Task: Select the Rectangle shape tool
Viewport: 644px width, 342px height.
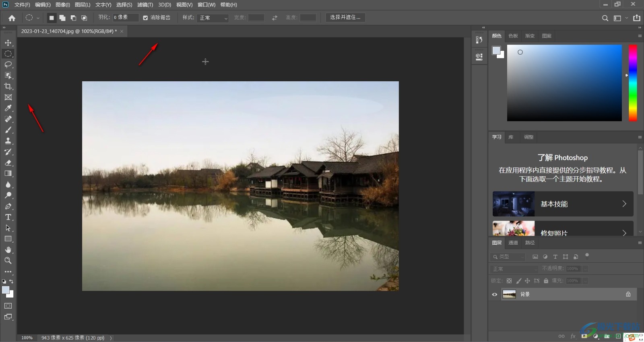Action: tap(8, 239)
